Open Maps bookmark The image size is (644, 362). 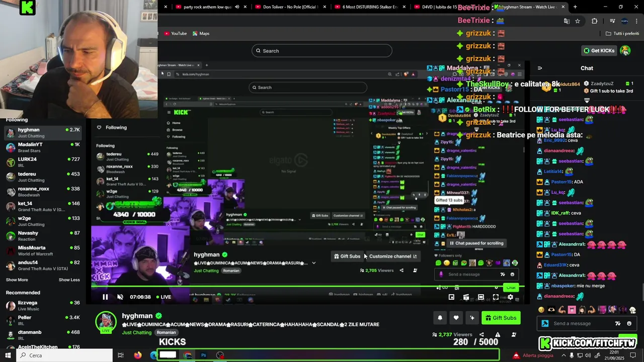point(201,34)
